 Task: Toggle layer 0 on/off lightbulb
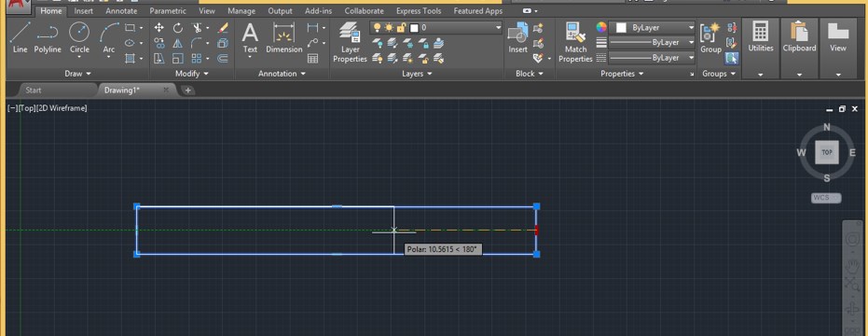378,27
